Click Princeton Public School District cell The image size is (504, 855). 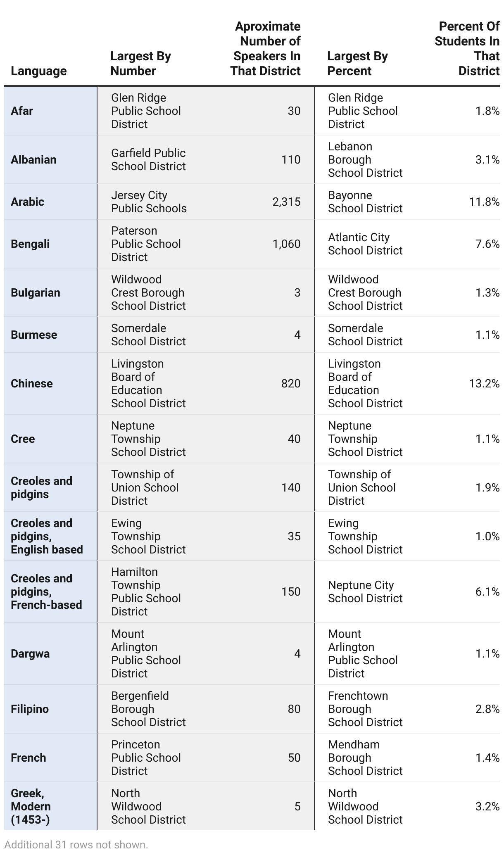(146, 758)
